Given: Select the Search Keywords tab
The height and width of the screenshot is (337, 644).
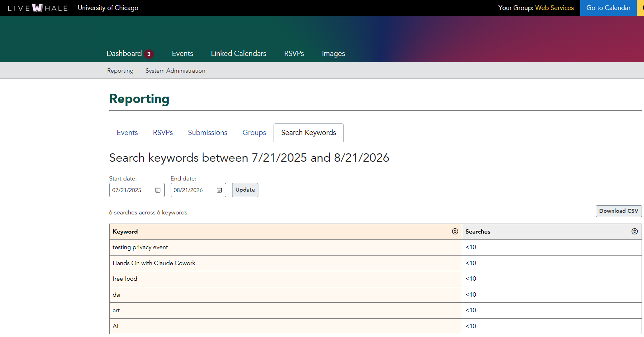Looking at the screenshot, I should coord(309,133).
